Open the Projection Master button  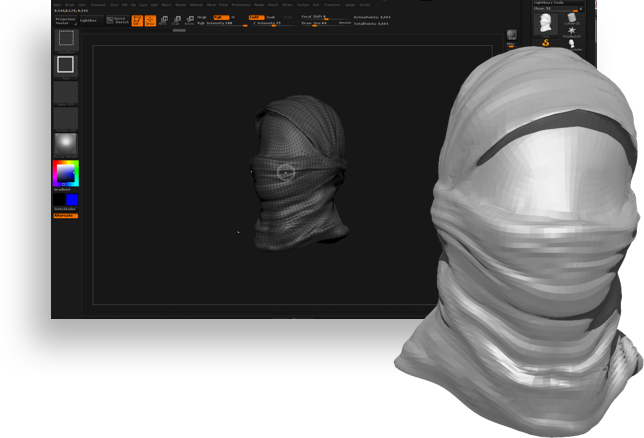[x=65, y=20]
